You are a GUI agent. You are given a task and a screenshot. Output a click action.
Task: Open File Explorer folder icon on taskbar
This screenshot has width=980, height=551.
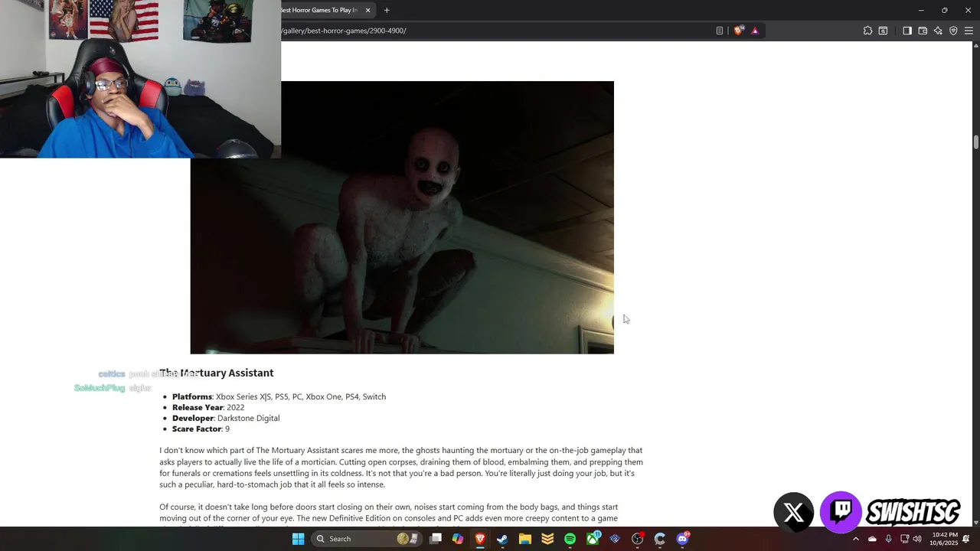[x=525, y=539]
